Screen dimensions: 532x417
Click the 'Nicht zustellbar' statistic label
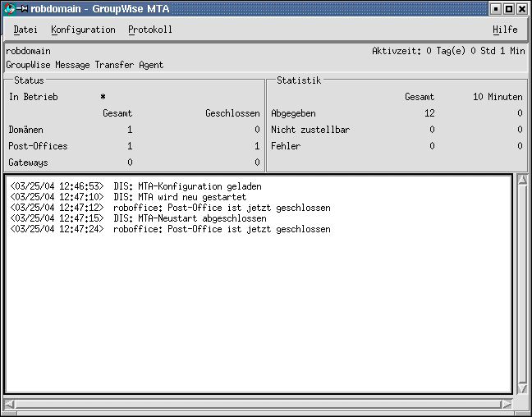click(x=310, y=130)
